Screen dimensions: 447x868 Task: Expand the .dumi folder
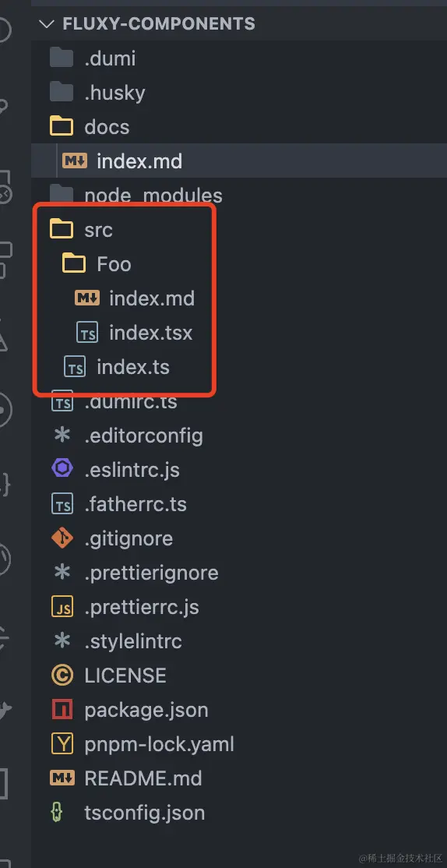(x=239, y=58)
